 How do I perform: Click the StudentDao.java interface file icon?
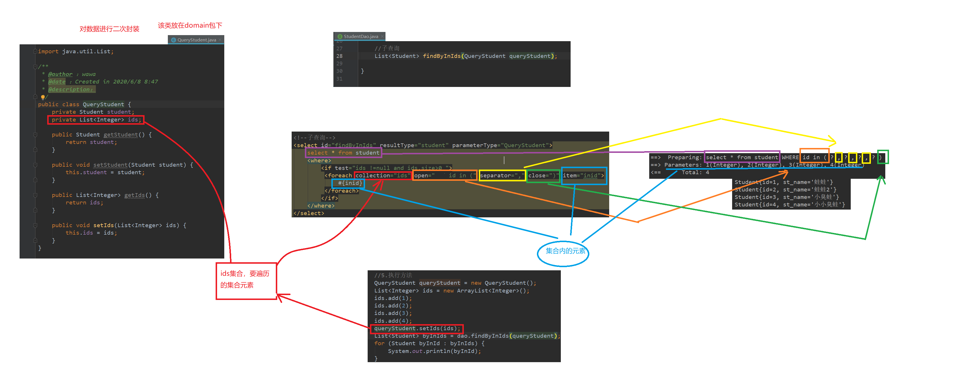340,37
